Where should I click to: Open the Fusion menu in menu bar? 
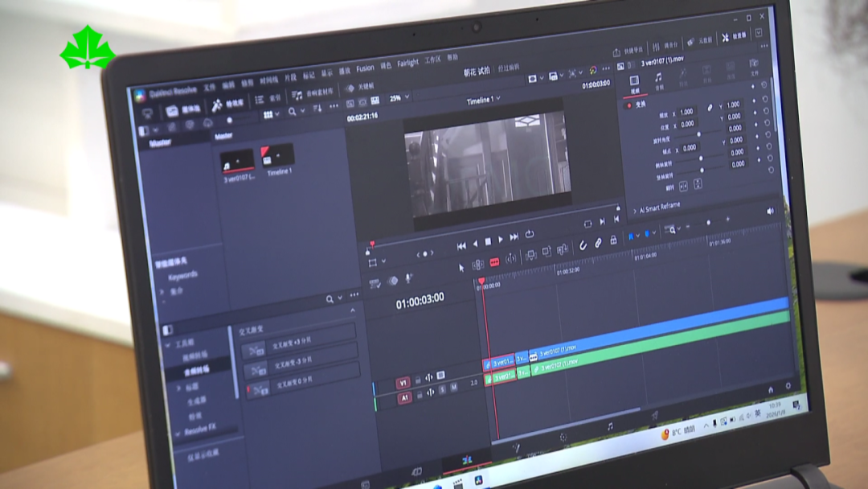[365, 69]
